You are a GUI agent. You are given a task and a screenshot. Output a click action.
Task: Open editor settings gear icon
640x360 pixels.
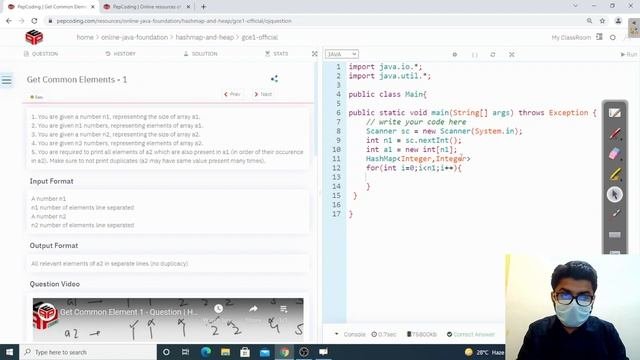455,54
